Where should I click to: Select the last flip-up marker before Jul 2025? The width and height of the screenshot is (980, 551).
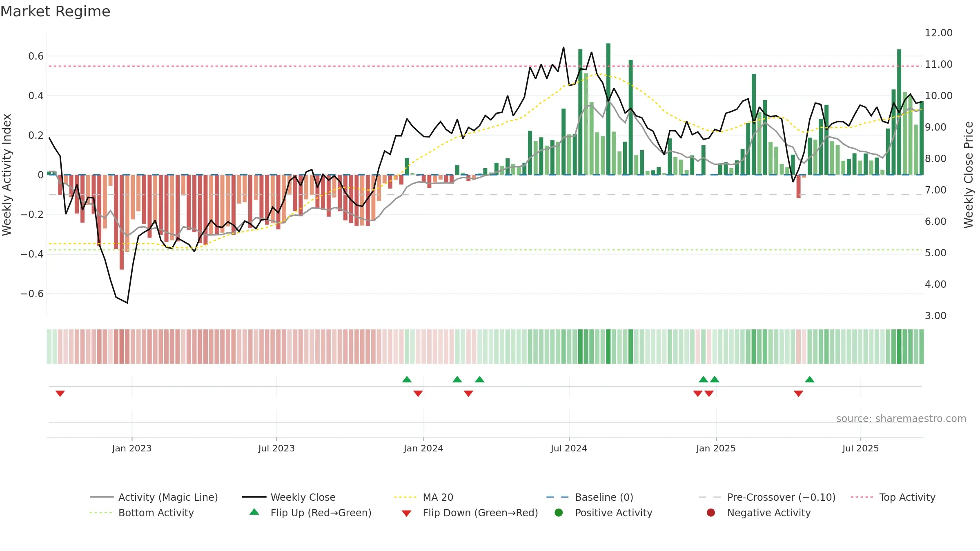(x=810, y=379)
